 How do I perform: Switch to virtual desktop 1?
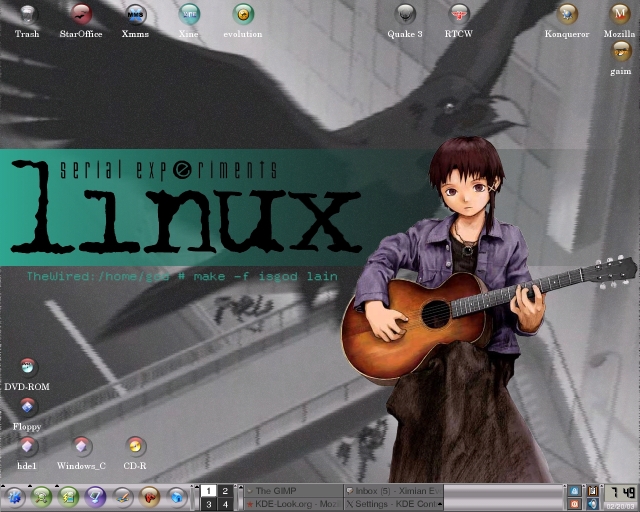click(x=208, y=491)
